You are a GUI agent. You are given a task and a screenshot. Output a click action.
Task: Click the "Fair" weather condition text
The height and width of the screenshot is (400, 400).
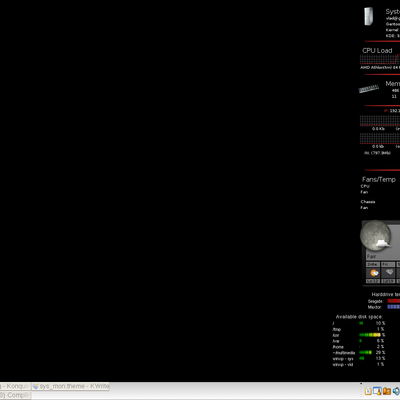(371, 256)
